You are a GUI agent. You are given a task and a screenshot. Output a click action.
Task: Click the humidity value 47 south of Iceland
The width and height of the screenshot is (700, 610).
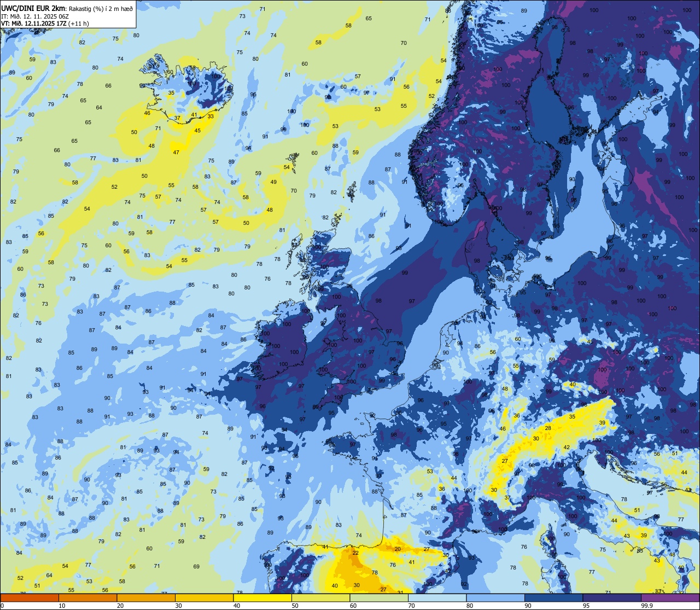click(176, 152)
